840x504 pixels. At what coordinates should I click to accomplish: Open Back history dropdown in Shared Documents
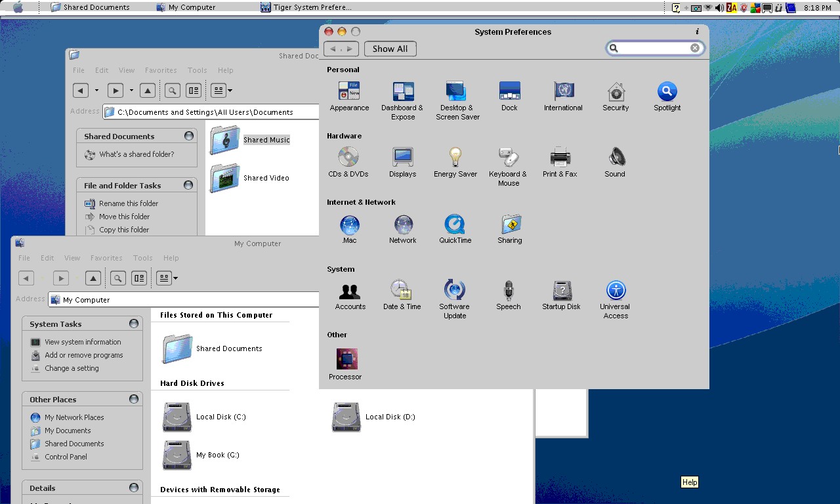(96, 91)
